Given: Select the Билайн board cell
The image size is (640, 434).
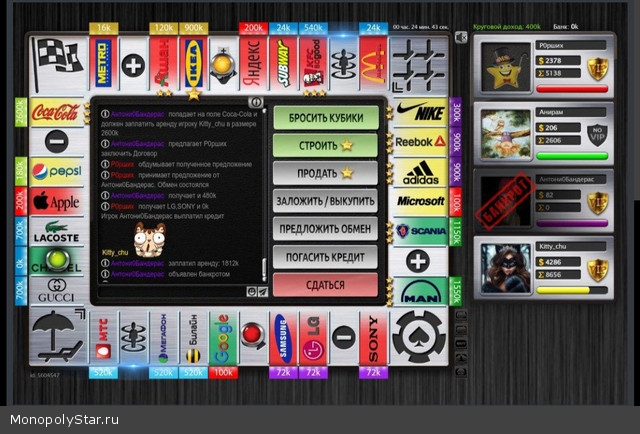Looking at the screenshot, I should [193, 338].
